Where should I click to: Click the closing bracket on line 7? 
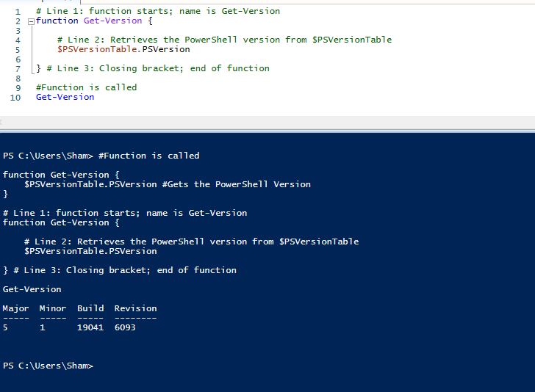click(38, 68)
